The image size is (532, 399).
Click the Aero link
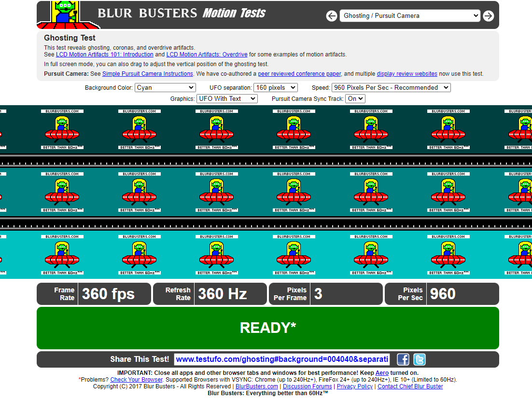[382, 373]
